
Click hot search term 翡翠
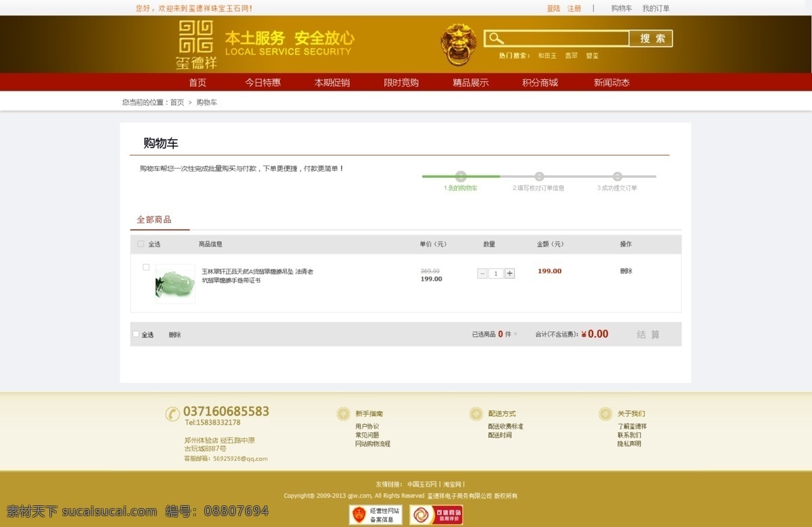click(x=572, y=56)
